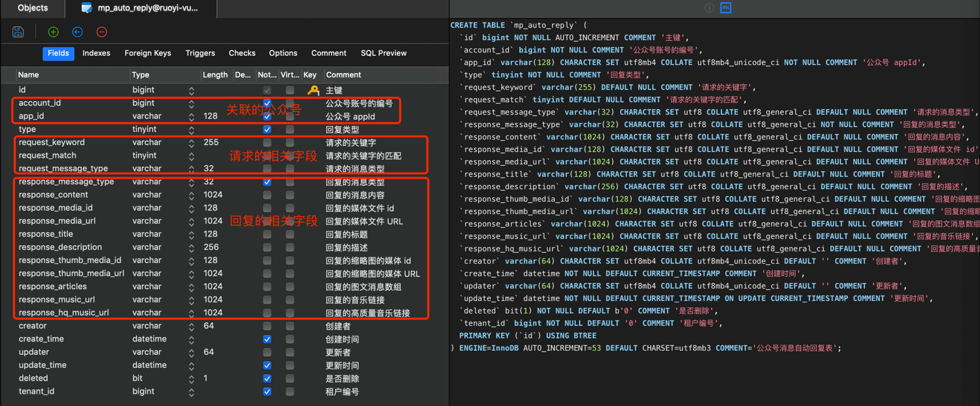The width and height of the screenshot is (980, 406).
Task: Open type dropdown for deleted field
Action: 191,379
